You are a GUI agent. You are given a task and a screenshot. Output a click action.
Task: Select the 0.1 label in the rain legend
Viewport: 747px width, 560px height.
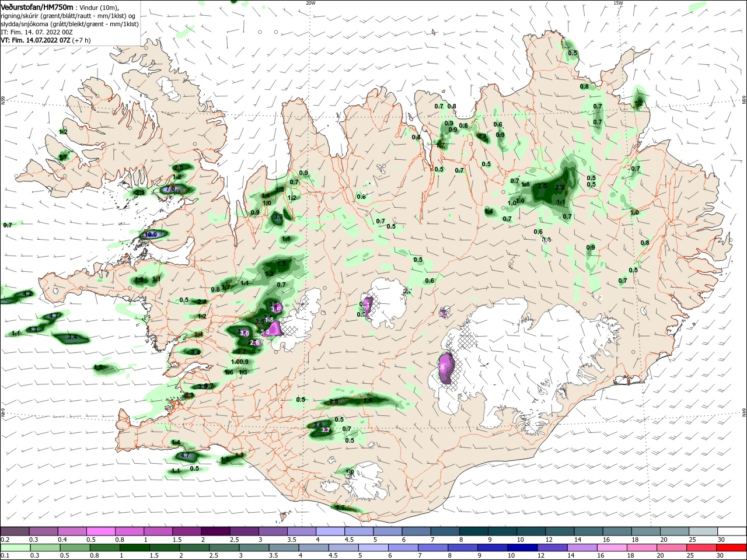point(5,556)
